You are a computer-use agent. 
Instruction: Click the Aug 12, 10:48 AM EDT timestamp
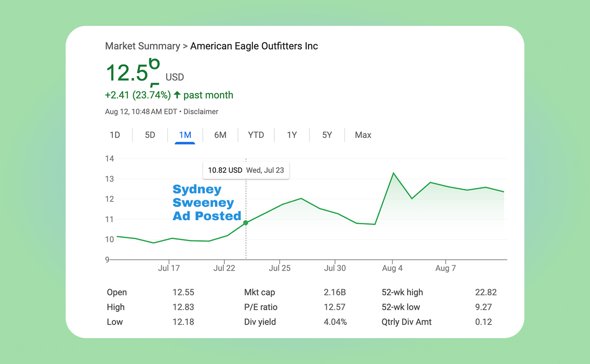pyautogui.click(x=141, y=111)
